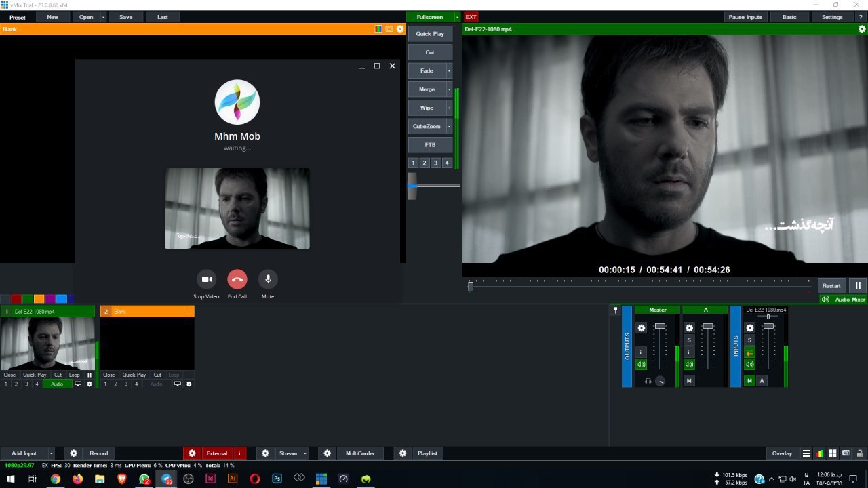Expand the Fullscreen dropdown arrow

pos(457,17)
